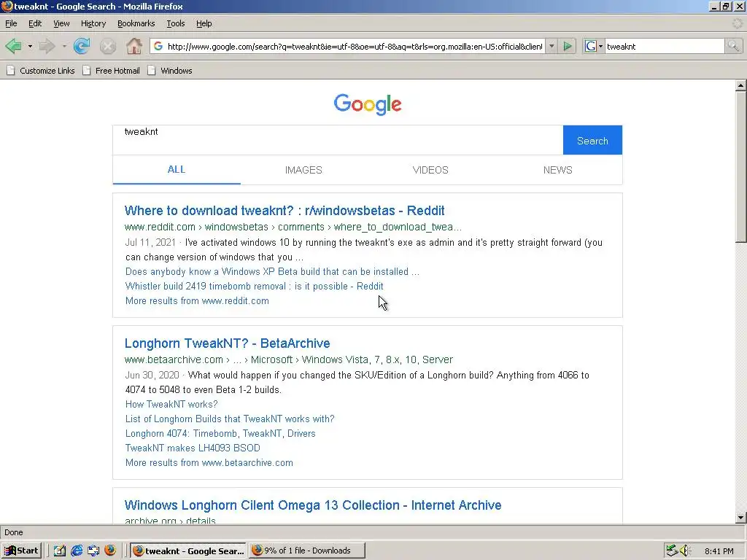Screen dimensions: 747x560
Task: Open the Forward history dropdown arrow
Action: pyautogui.click(x=64, y=46)
